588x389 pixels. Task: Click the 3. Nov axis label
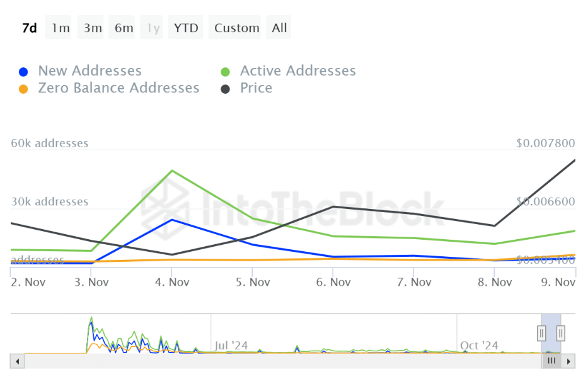[91, 282]
